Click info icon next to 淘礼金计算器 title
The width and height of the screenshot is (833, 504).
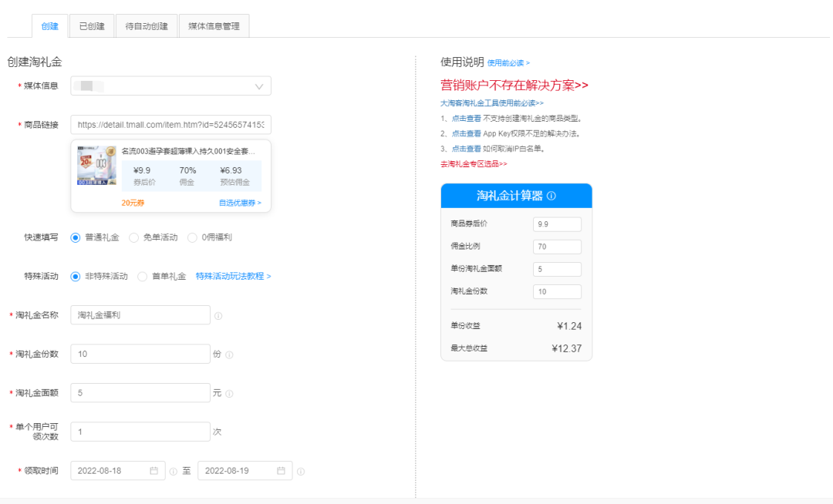pos(551,196)
